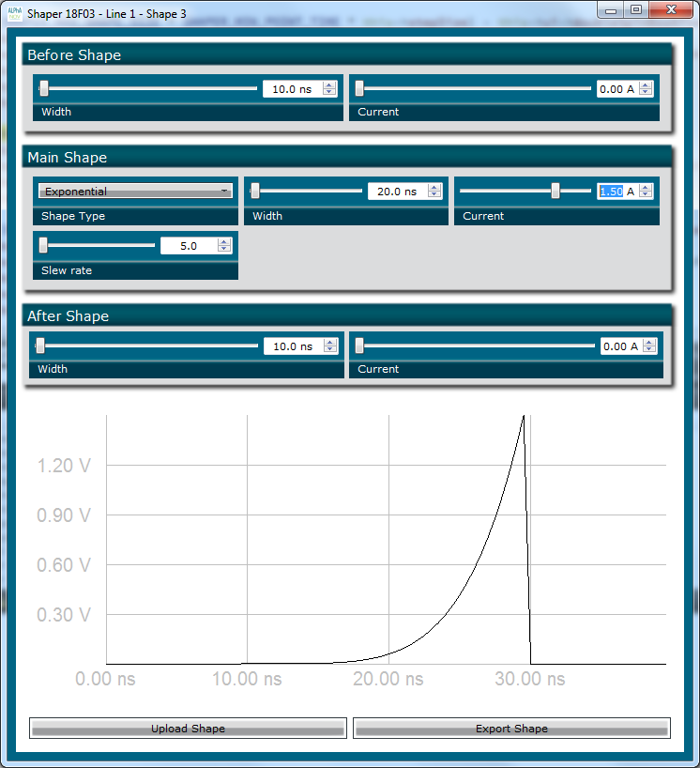700x768 pixels.
Task: Increase Before Shape Width with up arrow
Action: click(x=329, y=85)
